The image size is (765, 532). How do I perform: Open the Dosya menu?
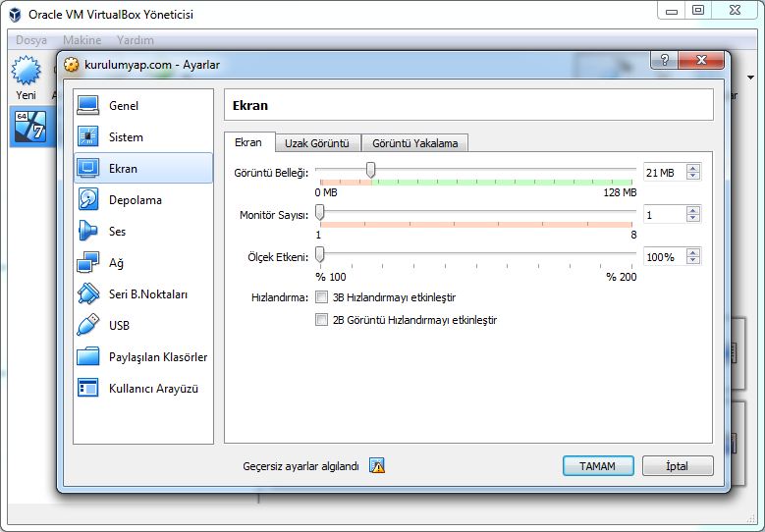(x=31, y=40)
